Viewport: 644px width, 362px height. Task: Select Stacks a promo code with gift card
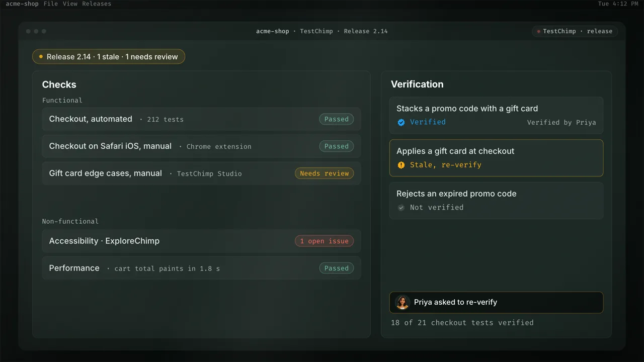[x=496, y=116]
